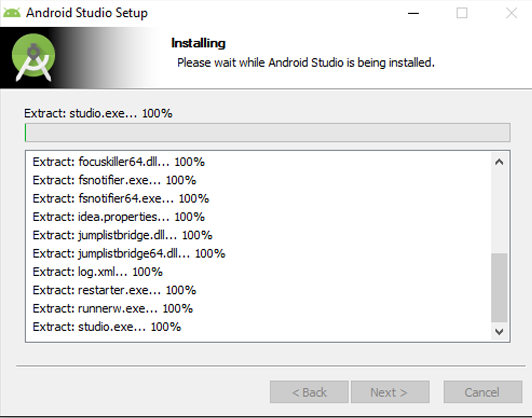Maximize the Android Studio Setup window
Screen dimensions: 532x418
[462, 13]
